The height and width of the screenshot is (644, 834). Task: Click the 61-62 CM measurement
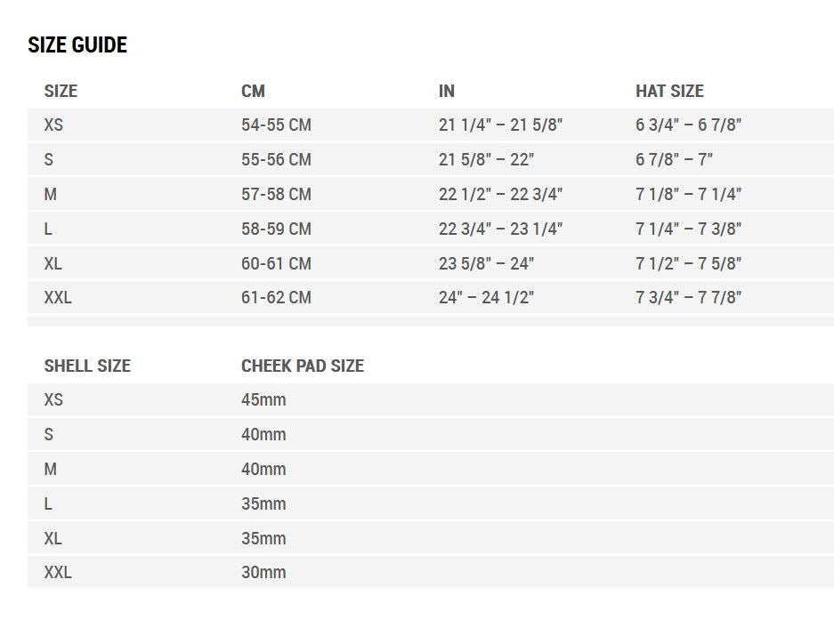tap(276, 298)
